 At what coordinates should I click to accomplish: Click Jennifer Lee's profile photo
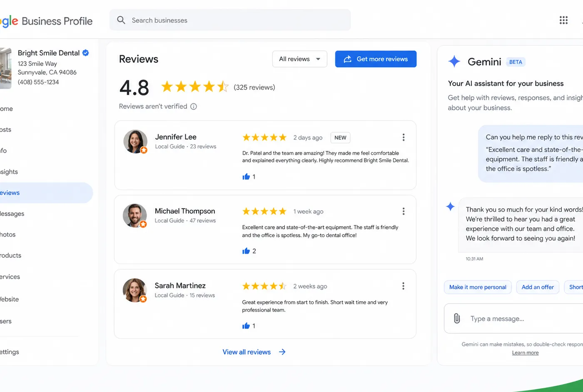[135, 142]
